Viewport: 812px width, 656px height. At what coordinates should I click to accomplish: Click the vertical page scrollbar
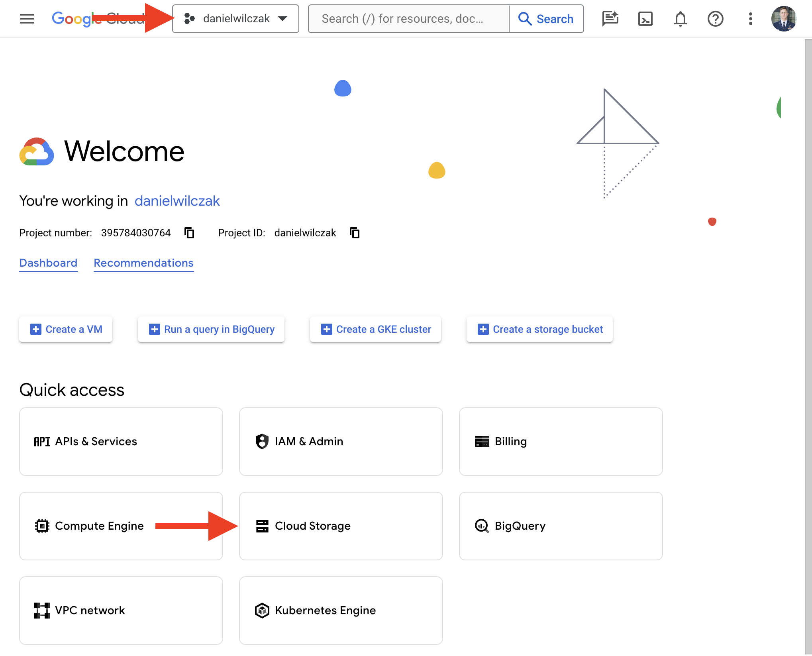(x=808, y=347)
